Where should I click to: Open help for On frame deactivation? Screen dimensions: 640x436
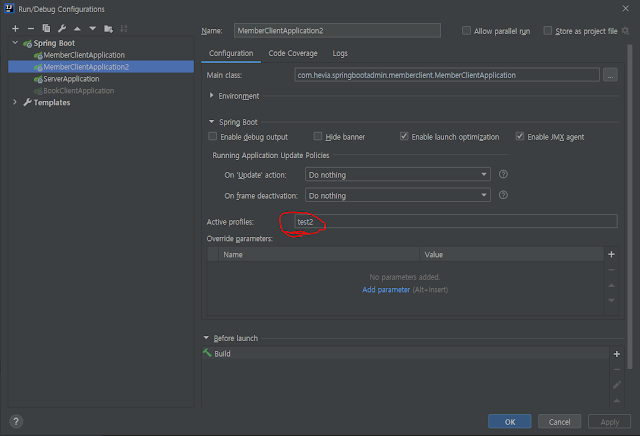pos(503,195)
